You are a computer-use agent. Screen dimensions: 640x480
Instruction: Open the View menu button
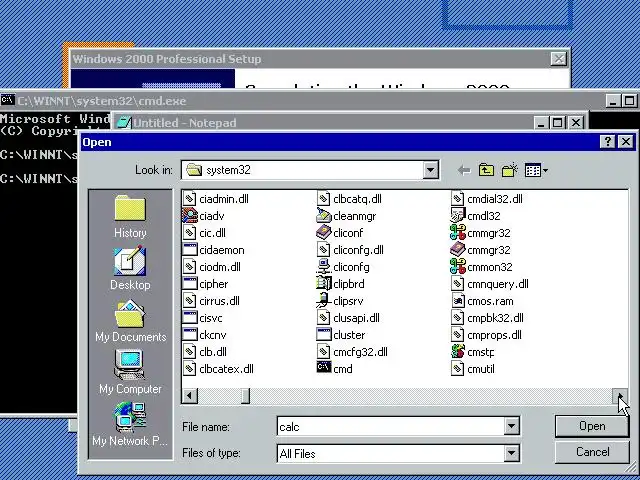click(x=536, y=170)
